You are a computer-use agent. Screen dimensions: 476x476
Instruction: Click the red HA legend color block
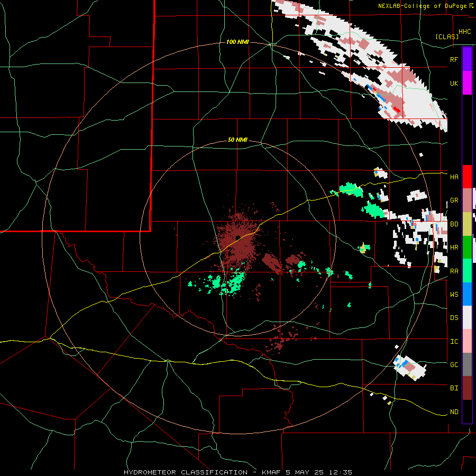point(467,177)
